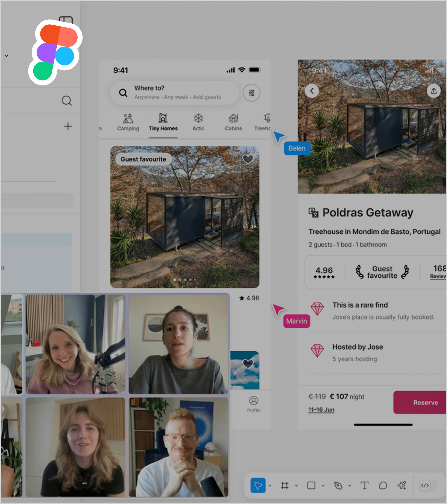This screenshot has width=447, height=504.
Task: Open Pen tool options dropdown arrow
Action: point(350,486)
